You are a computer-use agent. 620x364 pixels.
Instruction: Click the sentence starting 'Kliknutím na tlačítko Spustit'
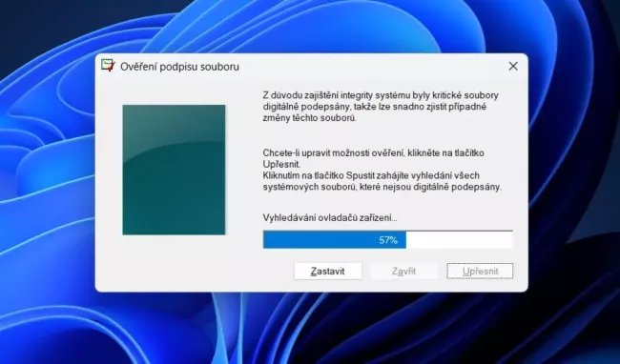382,181
